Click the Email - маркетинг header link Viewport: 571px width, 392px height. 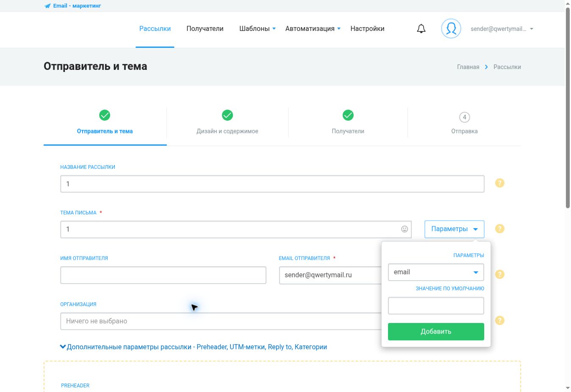pyautogui.click(x=77, y=6)
